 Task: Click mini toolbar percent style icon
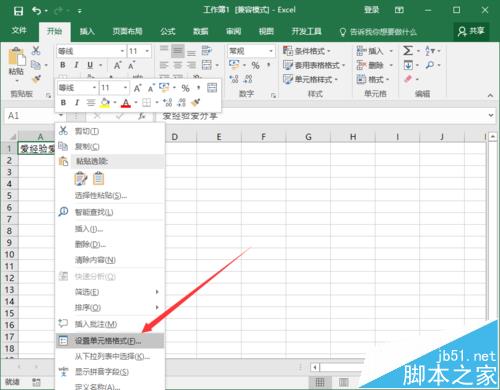tap(185, 88)
